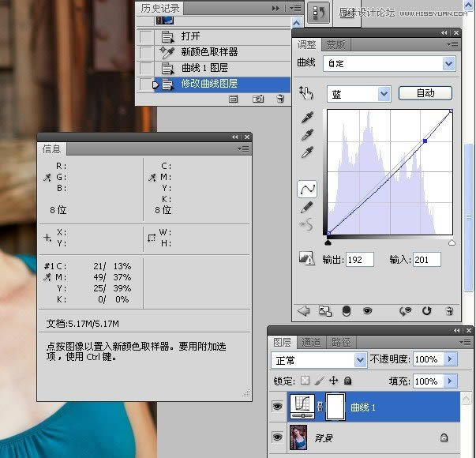
Task: Click the 自动 button
Action: point(425,93)
